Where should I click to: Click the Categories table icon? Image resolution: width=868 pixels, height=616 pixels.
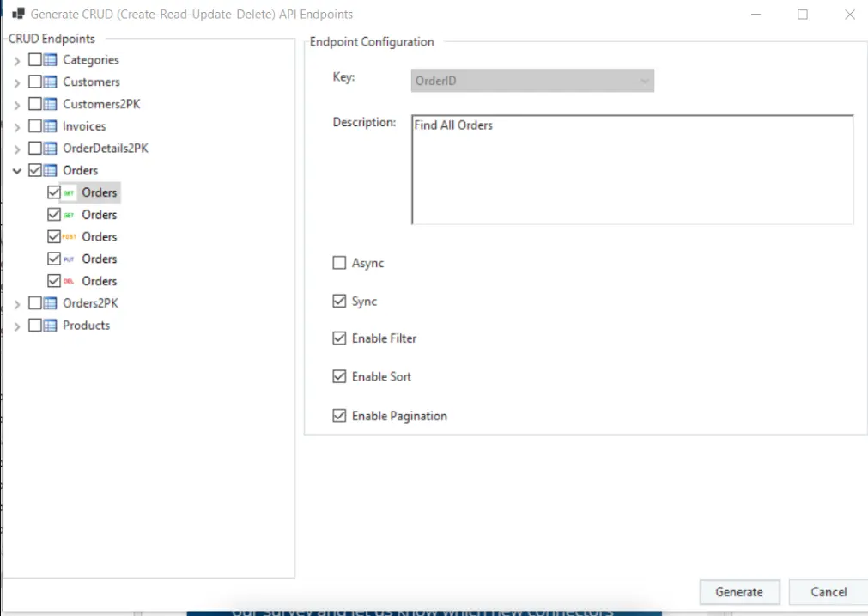(50, 60)
